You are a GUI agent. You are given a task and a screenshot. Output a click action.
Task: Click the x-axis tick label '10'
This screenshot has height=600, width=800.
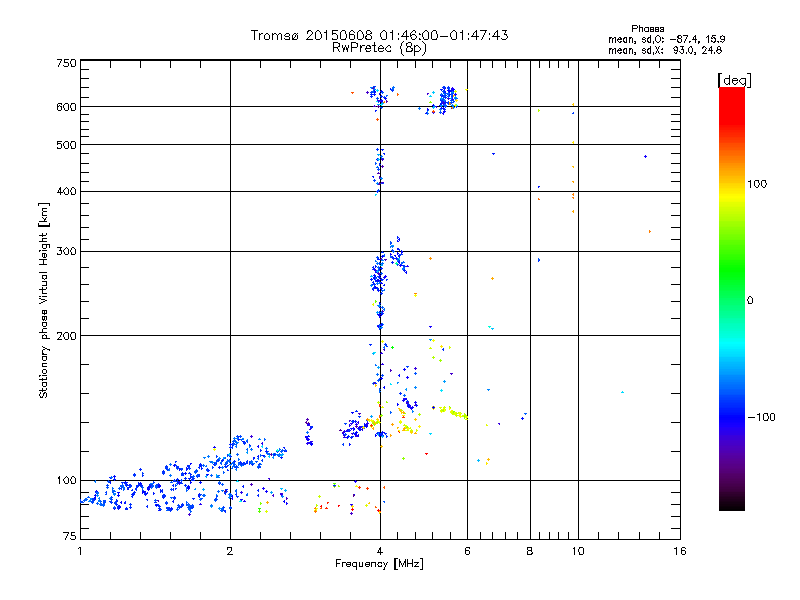tap(578, 551)
